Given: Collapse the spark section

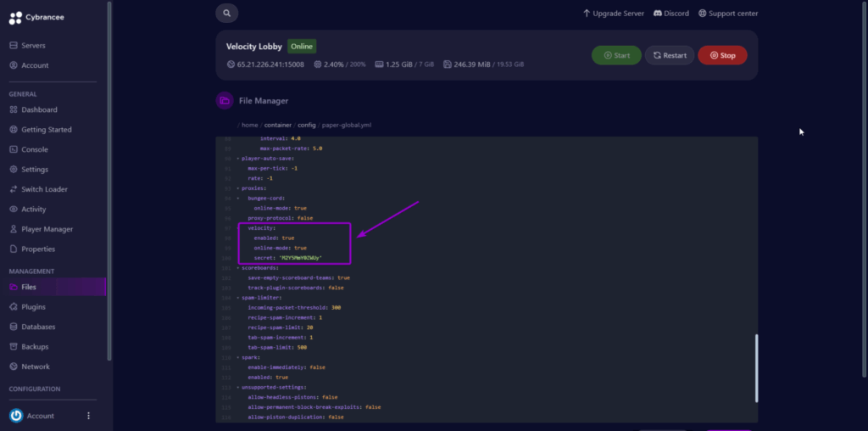Looking at the screenshot, I should pyautogui.click(x=238, y=358).
